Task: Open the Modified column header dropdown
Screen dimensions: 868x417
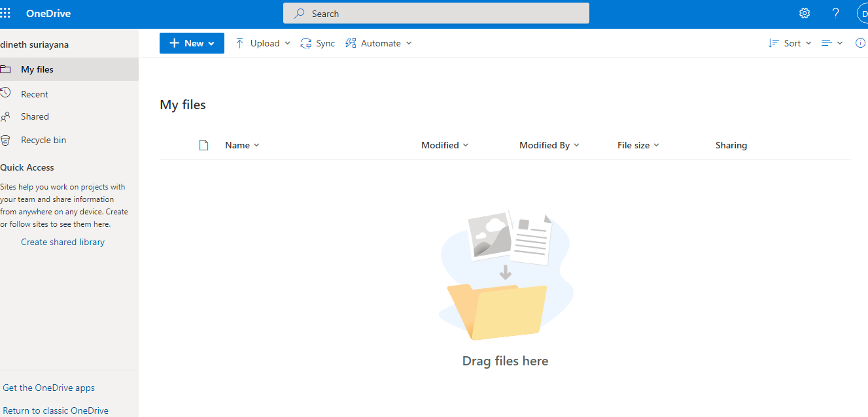Action: click(445, 145)
